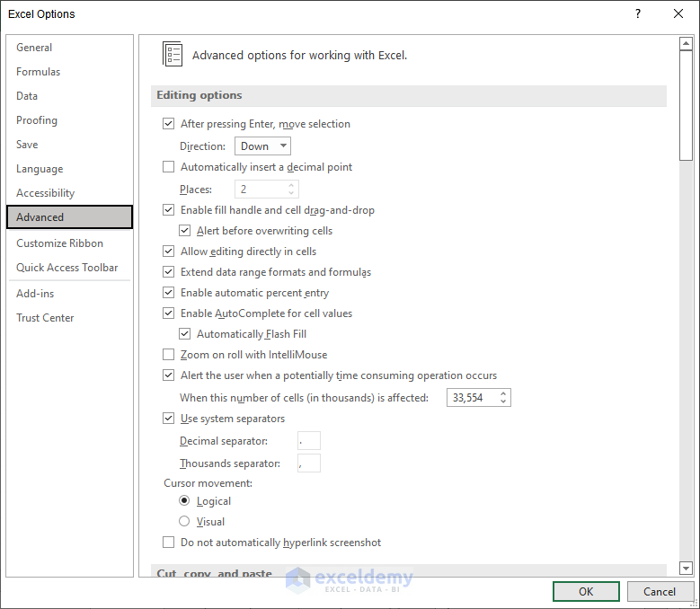Increase Places with the up arrow
Image resolution: width=700 pixels, height=609 pixels.
(291, 185)
